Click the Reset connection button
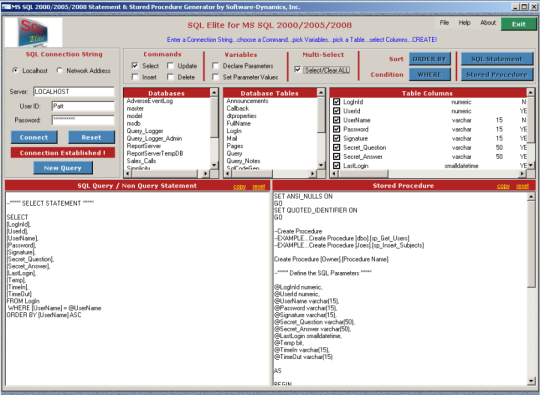The width and height of the screenshot is (540, 395). pyautogui.click(x=91, y=137)
